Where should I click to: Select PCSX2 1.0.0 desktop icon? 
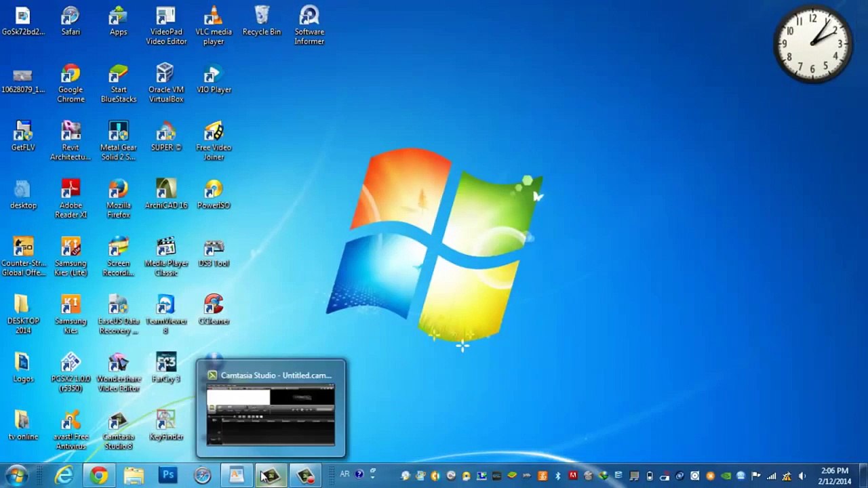pos(71,372)
